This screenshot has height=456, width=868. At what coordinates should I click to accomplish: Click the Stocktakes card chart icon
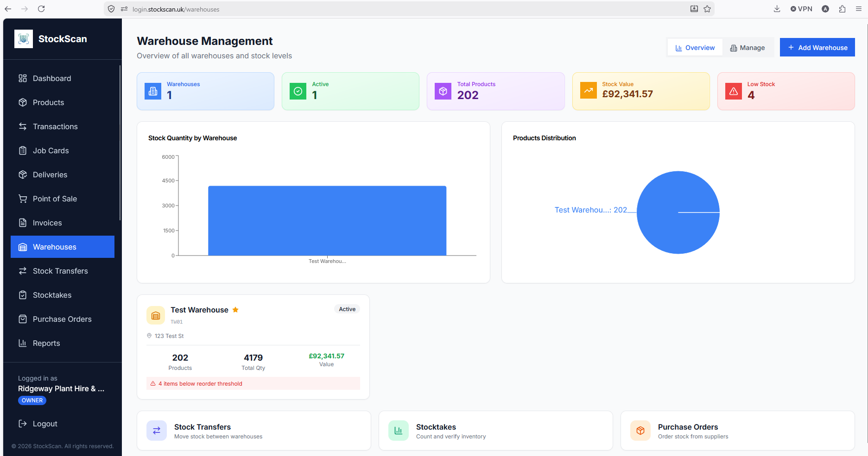tap(399, 431)
